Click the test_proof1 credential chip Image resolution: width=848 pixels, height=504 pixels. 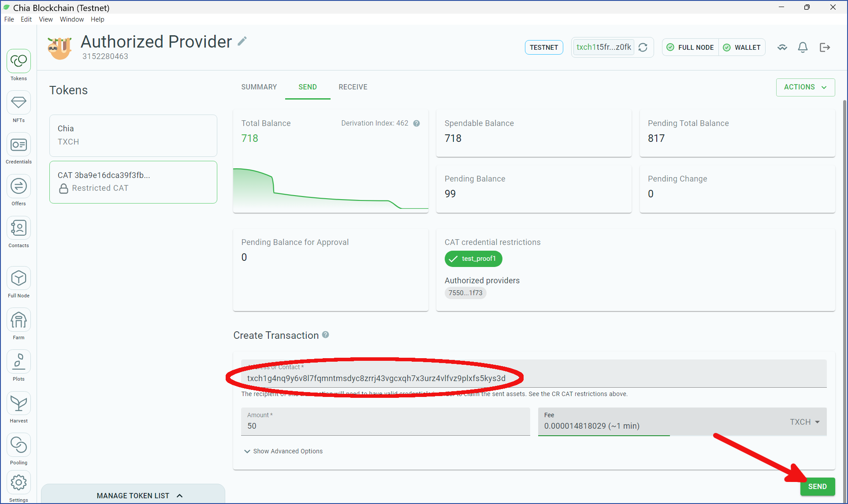click(473, 259)
